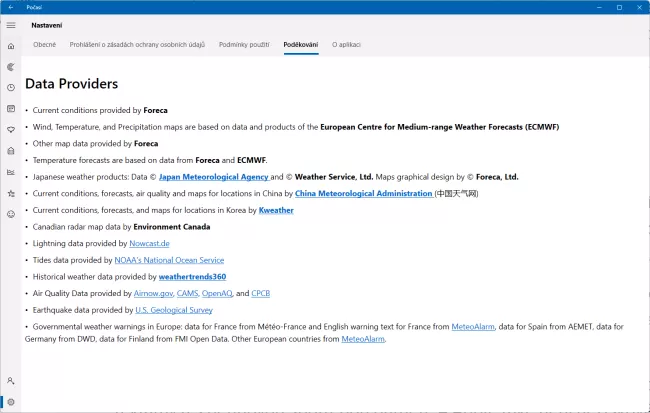Open the Japan Meteorological Agency link
650x413 pixels.
click(x=214, y=177)
